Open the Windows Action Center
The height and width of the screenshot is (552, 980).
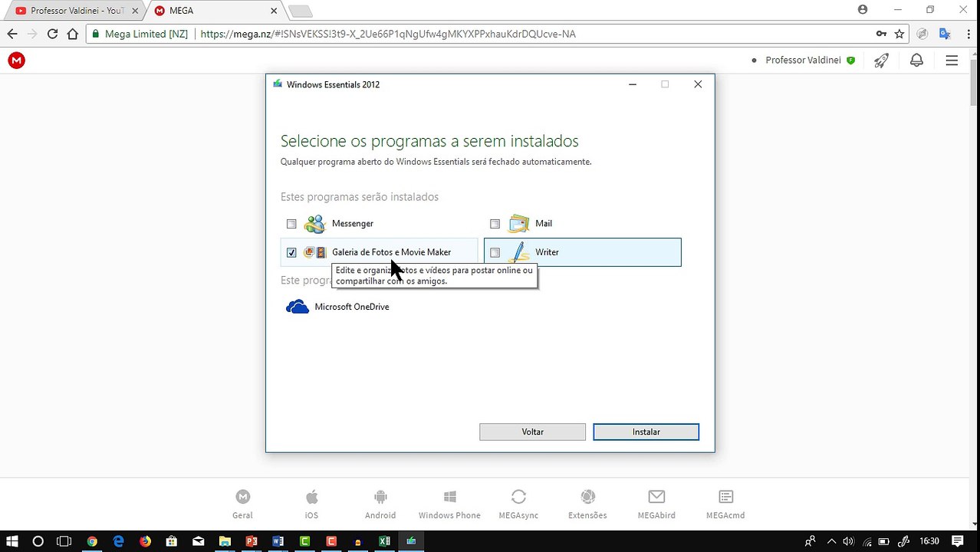[x=957, y=541]
